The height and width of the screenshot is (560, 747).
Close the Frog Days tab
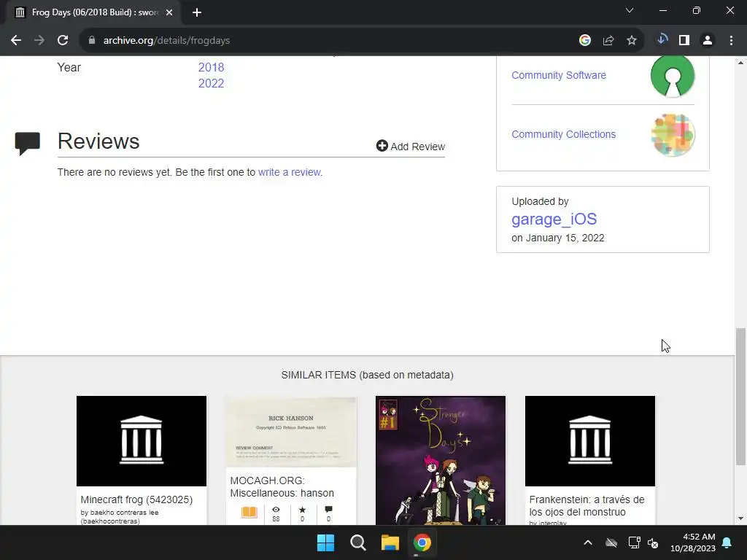[x=169, y=12]
